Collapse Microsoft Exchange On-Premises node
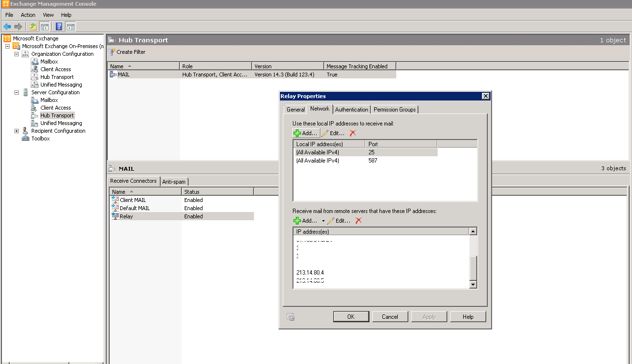 point(8,46)
